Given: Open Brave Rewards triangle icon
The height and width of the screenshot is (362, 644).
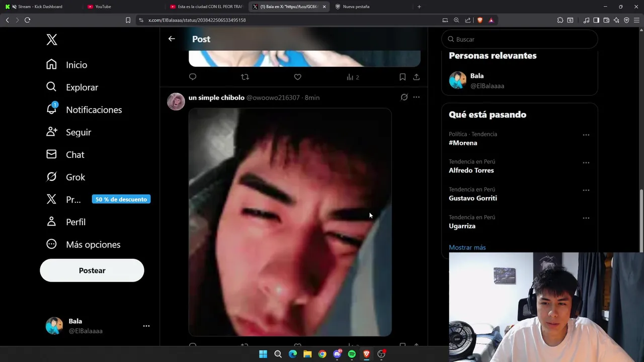Looking at the screenshot, I should pos(491,20).
